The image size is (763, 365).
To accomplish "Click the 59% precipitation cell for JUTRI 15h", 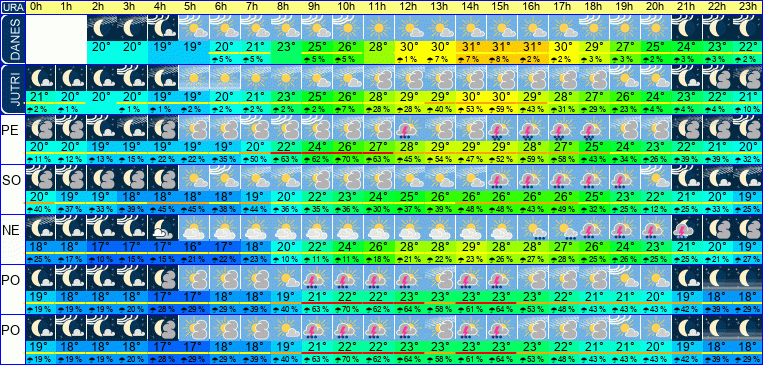I will (x=502, y=109).
